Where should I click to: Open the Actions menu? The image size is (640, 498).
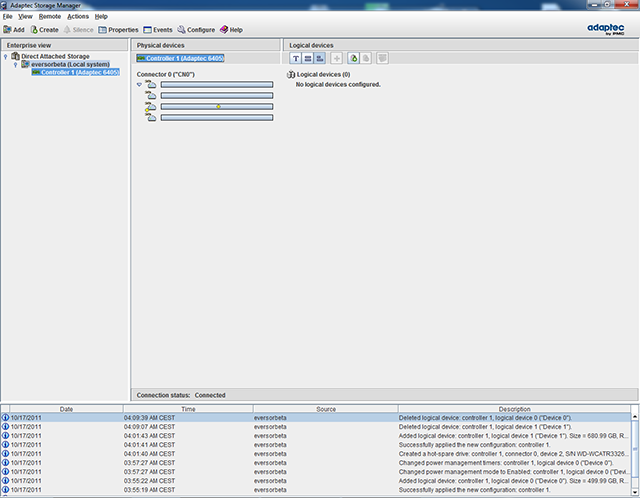(x=78, y=17)
